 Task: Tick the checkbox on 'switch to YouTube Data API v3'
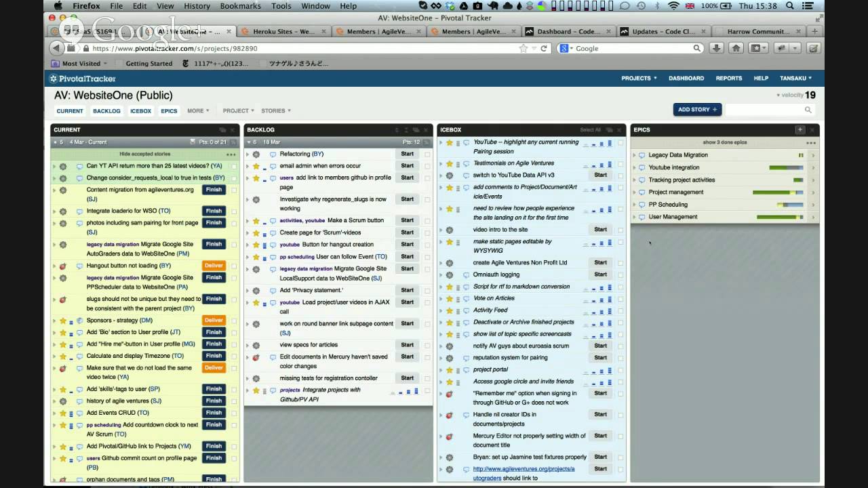(620, 176)
